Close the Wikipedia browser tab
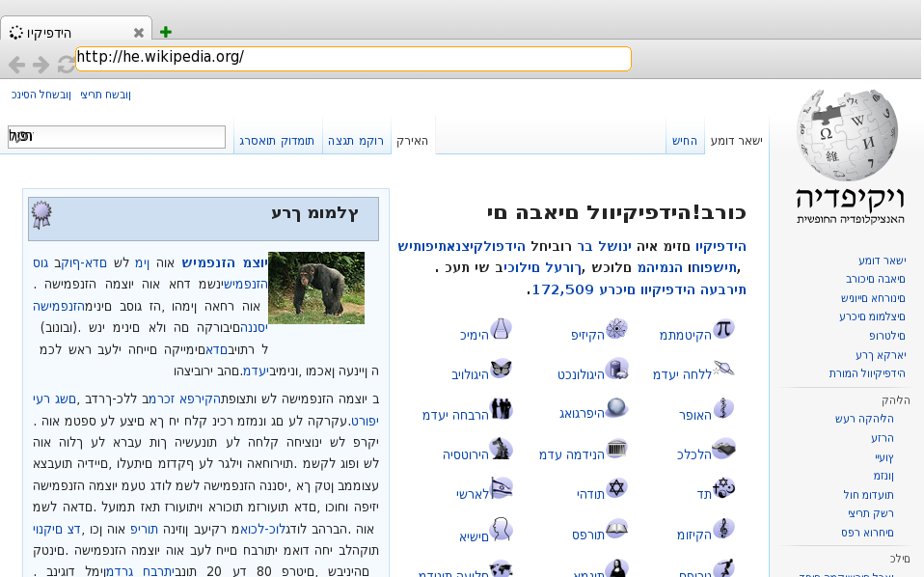 [x=139, y=33]
